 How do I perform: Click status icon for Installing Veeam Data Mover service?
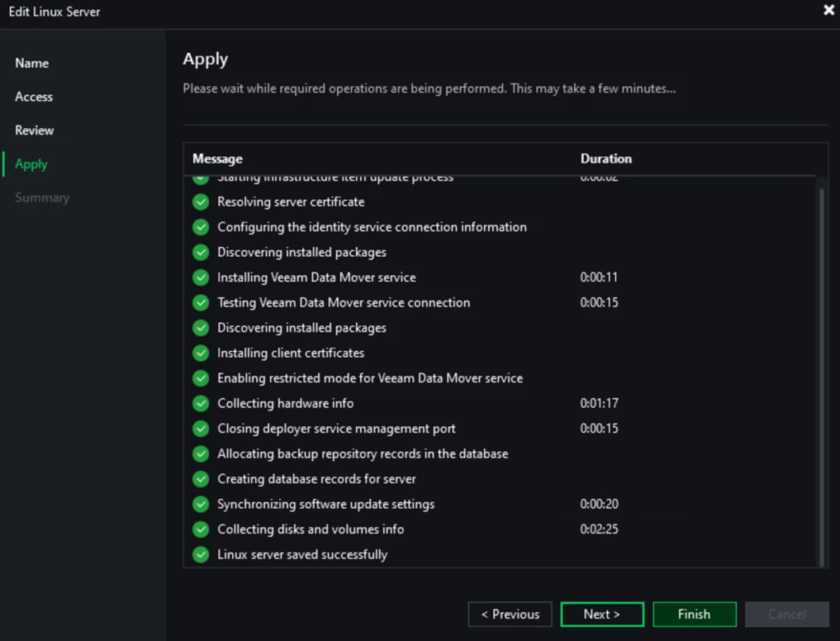point(200,277)
